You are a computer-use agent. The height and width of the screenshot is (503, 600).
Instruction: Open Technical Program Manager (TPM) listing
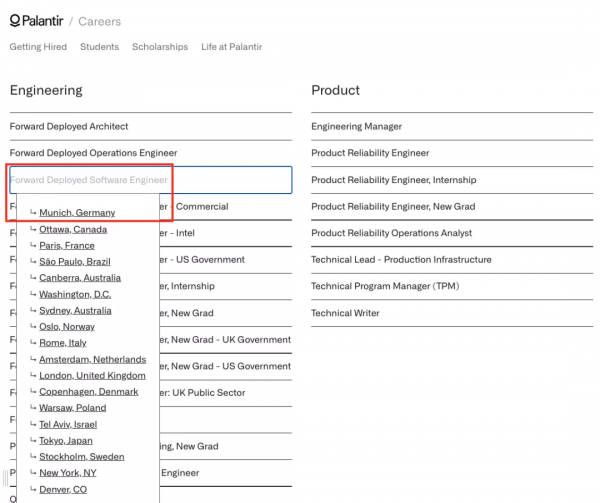[452, 286]
